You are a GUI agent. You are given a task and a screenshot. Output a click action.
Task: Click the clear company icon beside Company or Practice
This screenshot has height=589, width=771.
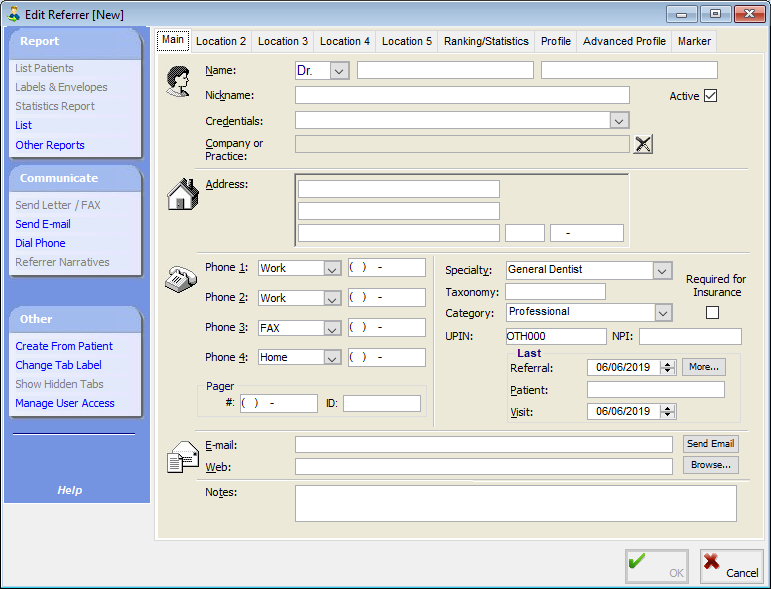coord(643,144)
